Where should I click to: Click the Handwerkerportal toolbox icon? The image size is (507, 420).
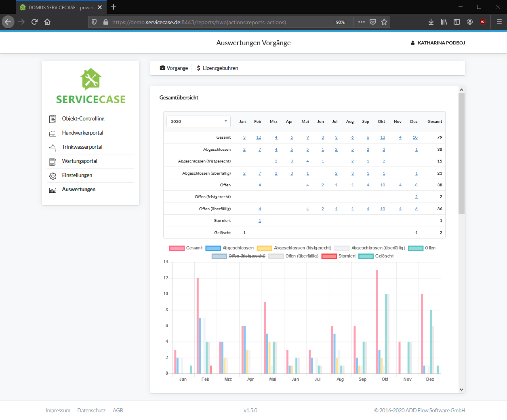53,133
